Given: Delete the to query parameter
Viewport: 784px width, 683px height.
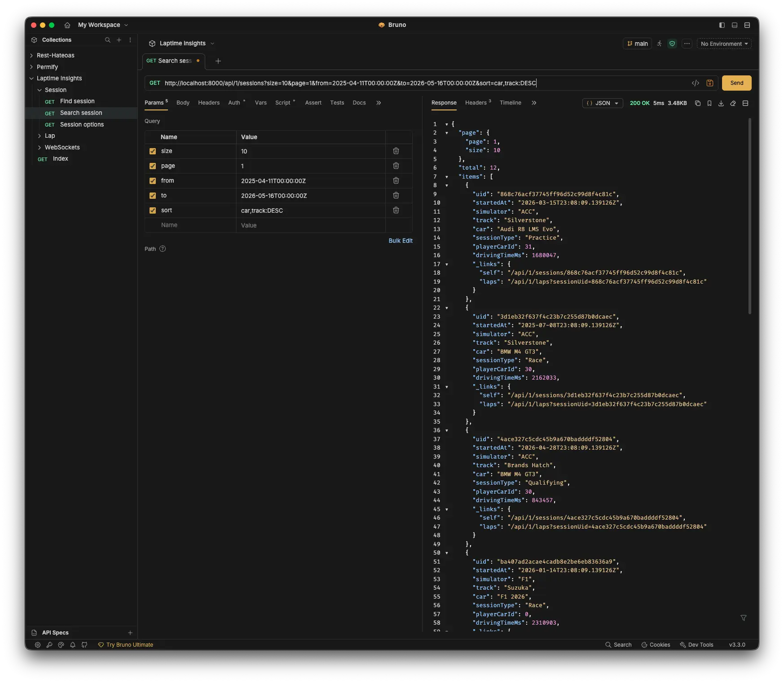Looking at the screenshot, I should 396,196.
